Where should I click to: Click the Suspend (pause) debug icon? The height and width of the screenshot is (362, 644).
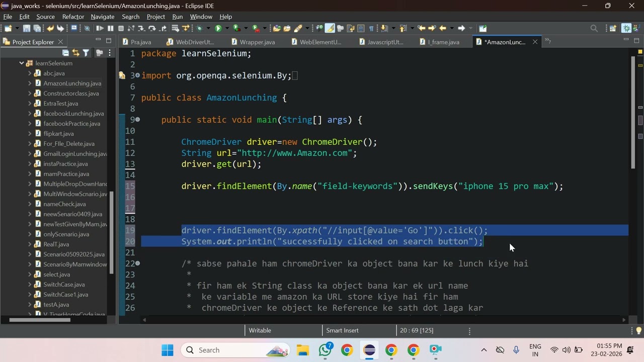click(x=110, y=28)
